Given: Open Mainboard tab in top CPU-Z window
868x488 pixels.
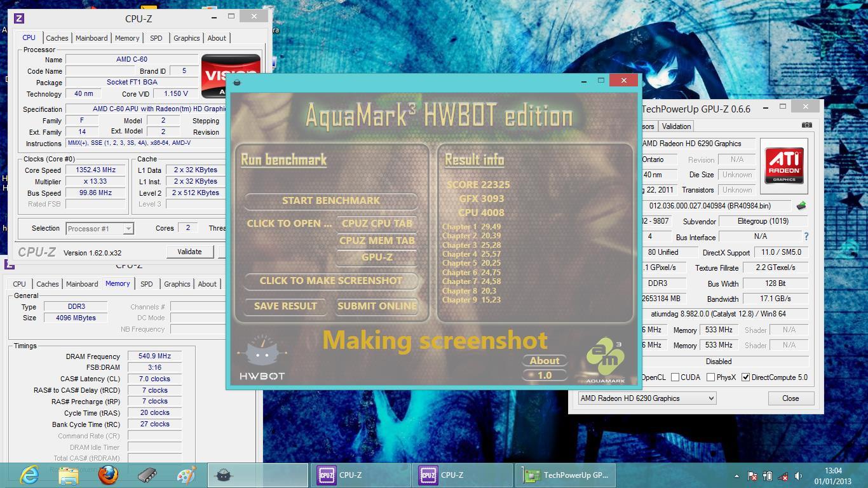Looking at the screenshot, I should coord(92,38).
